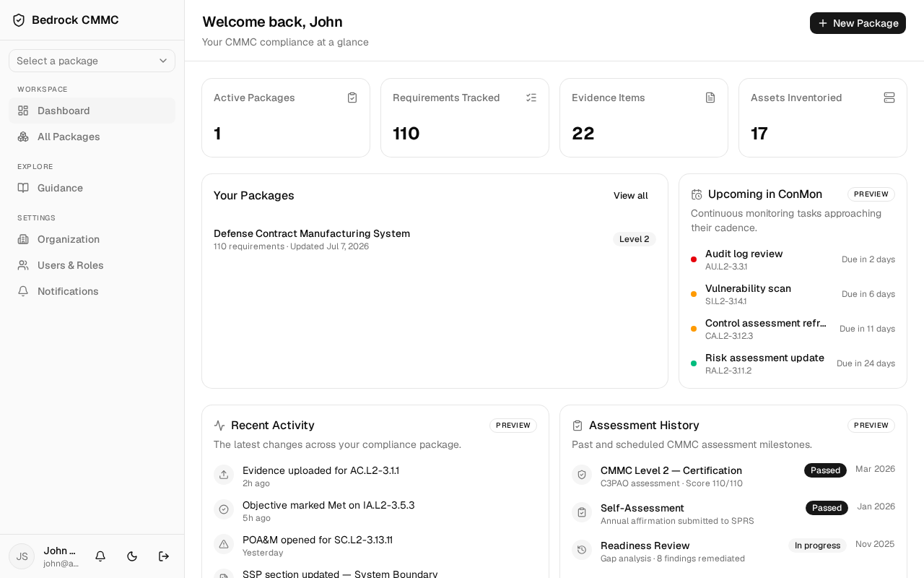Select the Risk assessment update task
924x578 pixels.
(x=793, y=363)
